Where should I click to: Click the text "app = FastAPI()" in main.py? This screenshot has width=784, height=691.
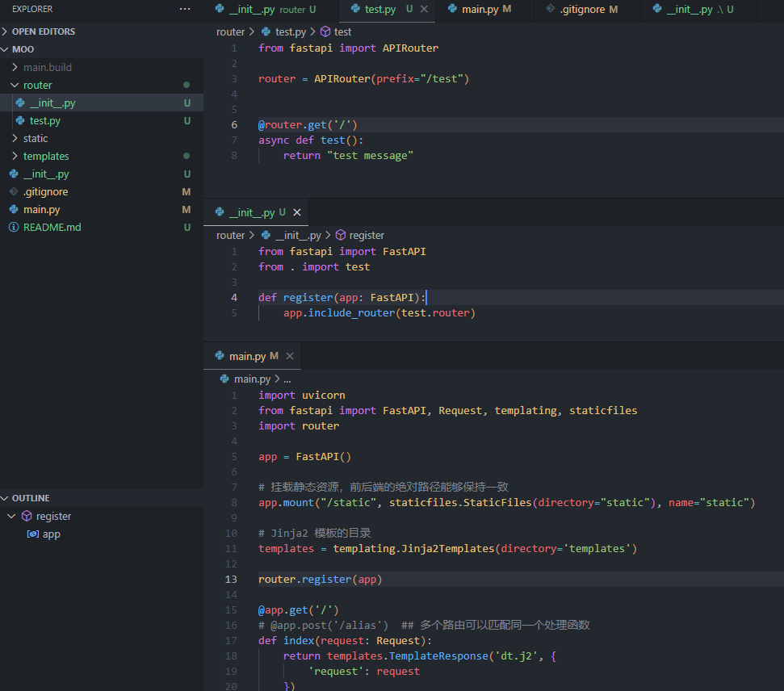[x=304, y=457]
